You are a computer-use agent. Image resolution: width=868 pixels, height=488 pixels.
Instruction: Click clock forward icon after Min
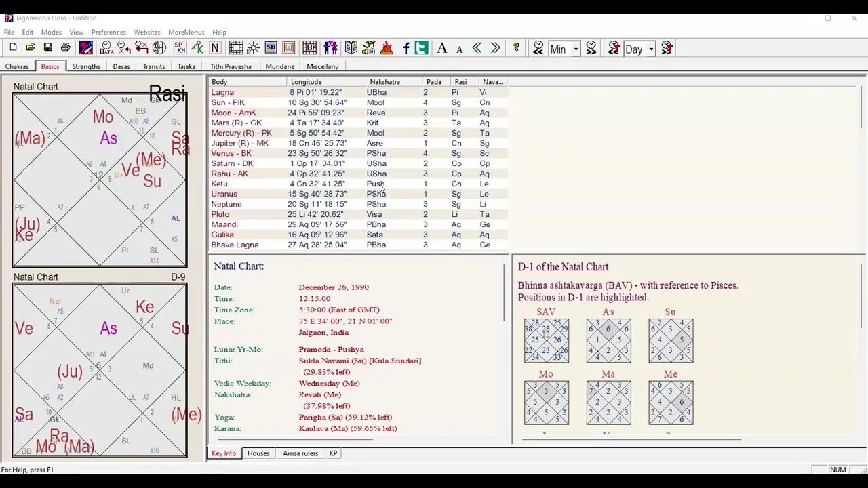[591, 47]
